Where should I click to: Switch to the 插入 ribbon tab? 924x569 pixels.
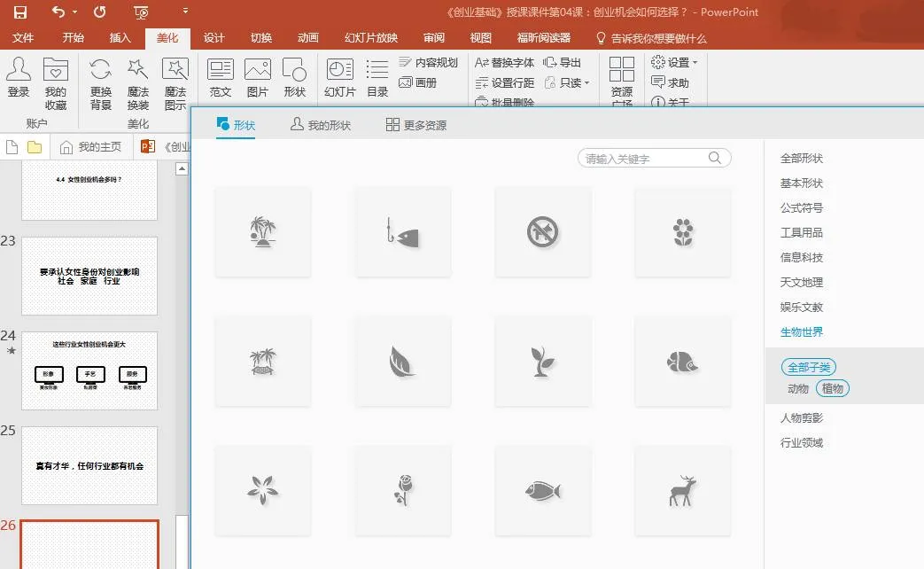point(120,38)
